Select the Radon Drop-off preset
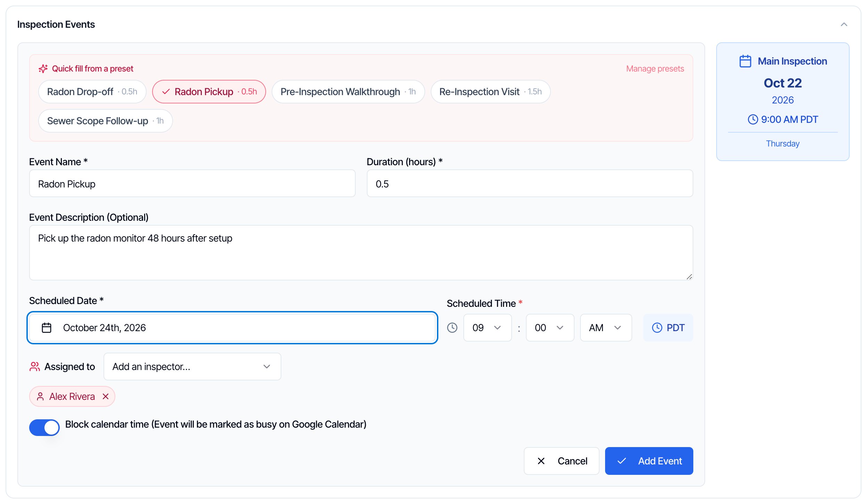 [92, 92]
